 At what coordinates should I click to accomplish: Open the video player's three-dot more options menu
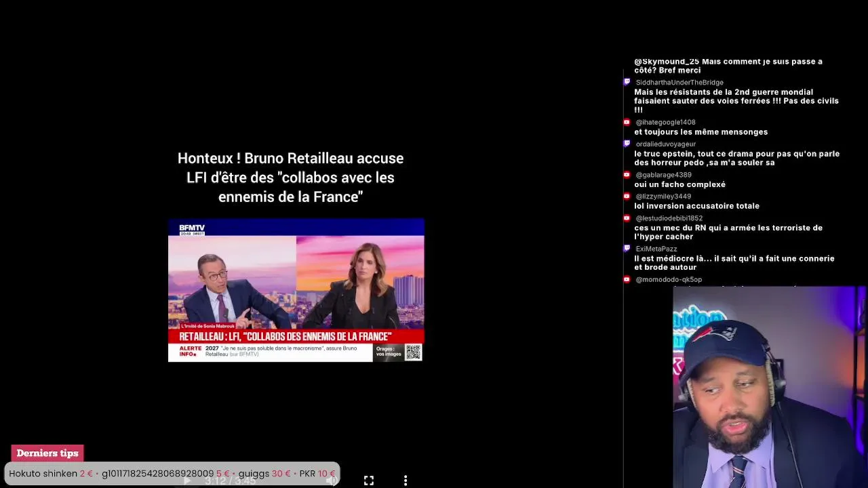click(x=406, y=481)
